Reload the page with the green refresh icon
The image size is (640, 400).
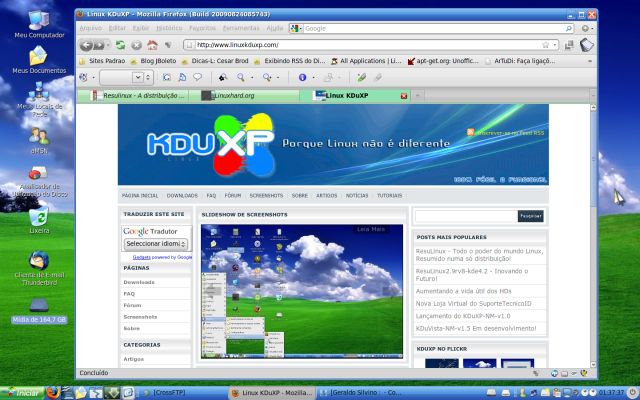click(x=120, y=45)
